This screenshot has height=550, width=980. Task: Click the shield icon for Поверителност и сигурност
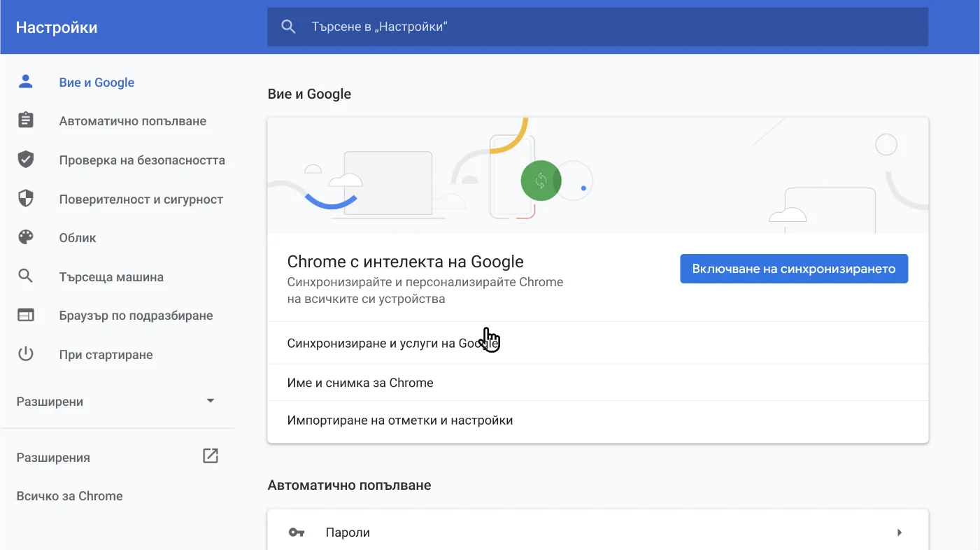[25, 199]
